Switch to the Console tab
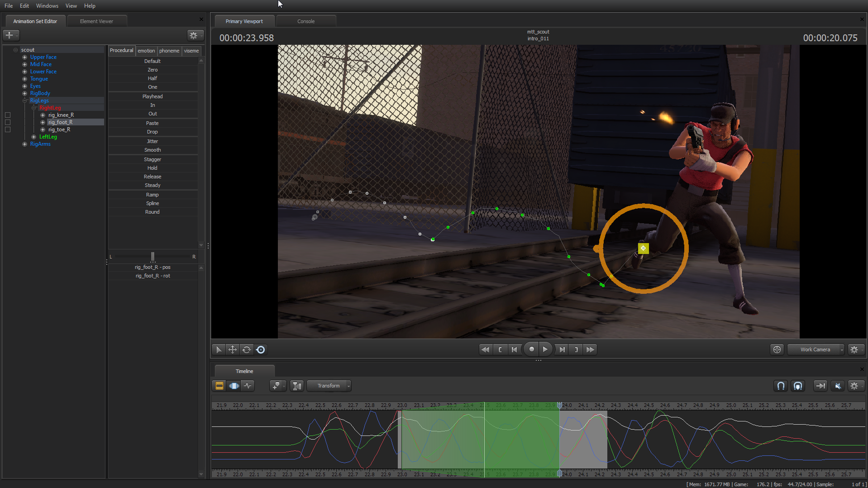 pos(306,21)
